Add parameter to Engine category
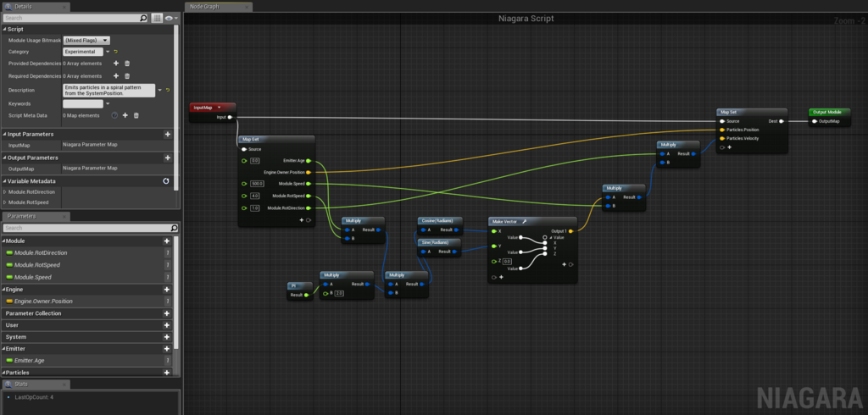Viewport: 868px width, 415px height. (x=167, y=290)
